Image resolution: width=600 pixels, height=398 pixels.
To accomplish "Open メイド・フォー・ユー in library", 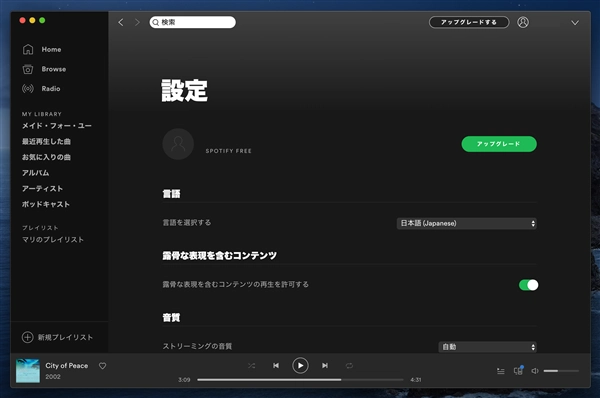I will [x=57, y=126].
